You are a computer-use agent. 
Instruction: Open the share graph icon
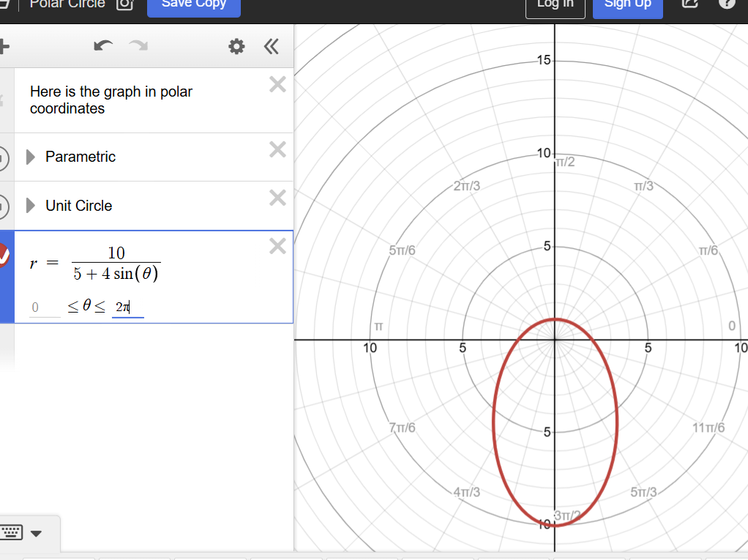[690, 4]
